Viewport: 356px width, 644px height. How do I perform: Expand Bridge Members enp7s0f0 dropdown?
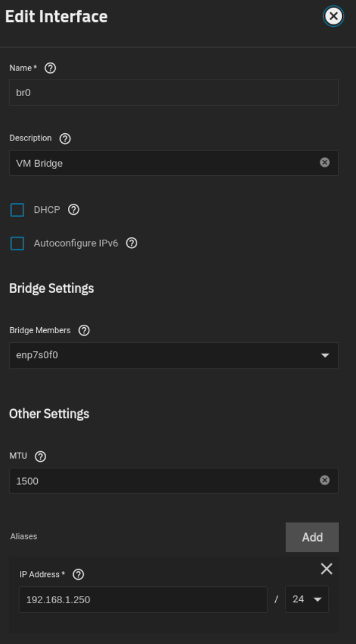click(174, 356)
